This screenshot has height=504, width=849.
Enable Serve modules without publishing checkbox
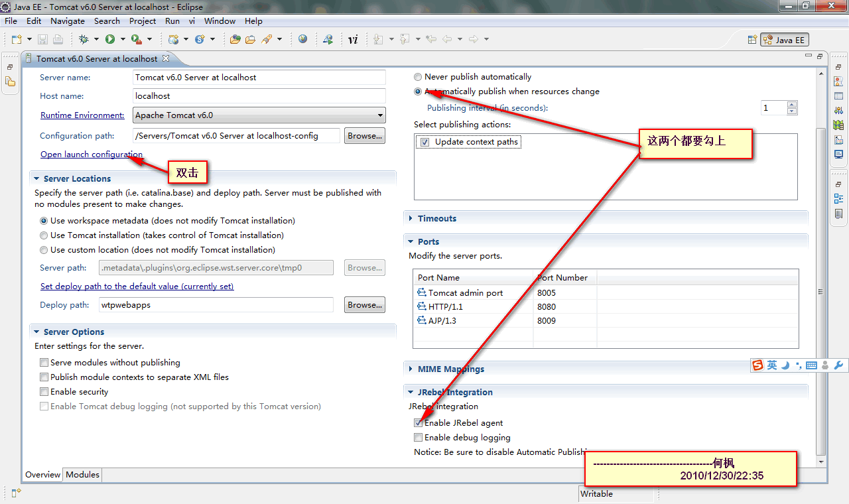coord(44,363)
